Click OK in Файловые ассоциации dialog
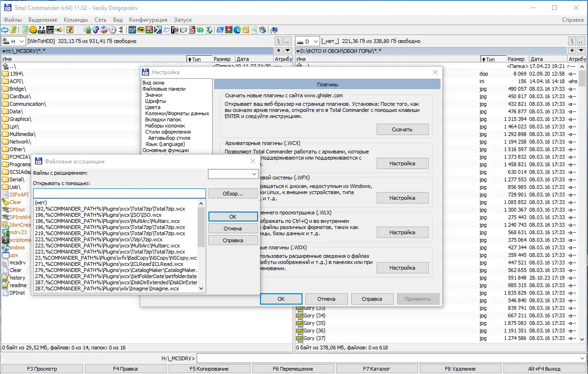The height and width of the screenshot is (374, 588). click(233, 217)
